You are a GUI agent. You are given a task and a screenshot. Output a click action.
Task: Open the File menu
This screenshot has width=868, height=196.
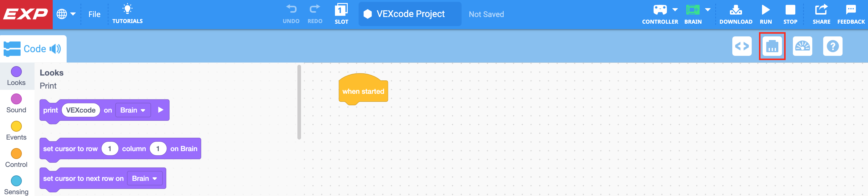coord(94,14)
